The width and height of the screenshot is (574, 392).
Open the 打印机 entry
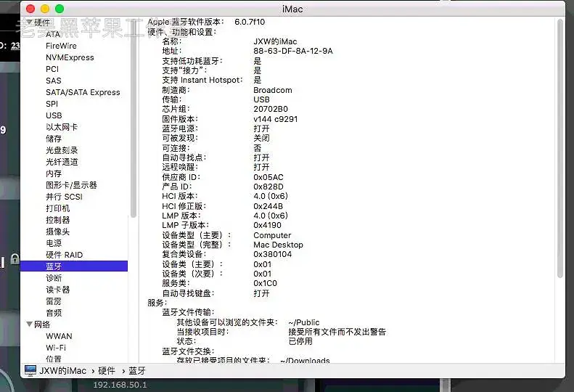(x=57, y=208)
